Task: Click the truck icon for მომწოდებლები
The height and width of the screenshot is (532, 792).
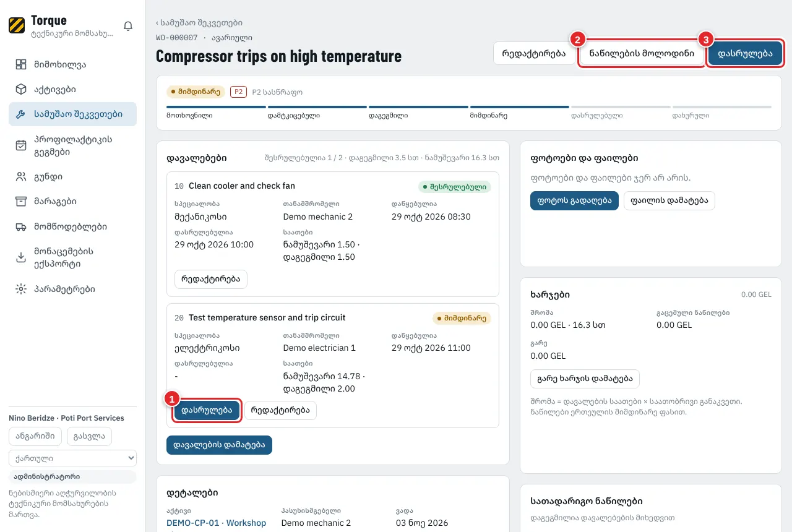Action: click(x=21, y=227)
